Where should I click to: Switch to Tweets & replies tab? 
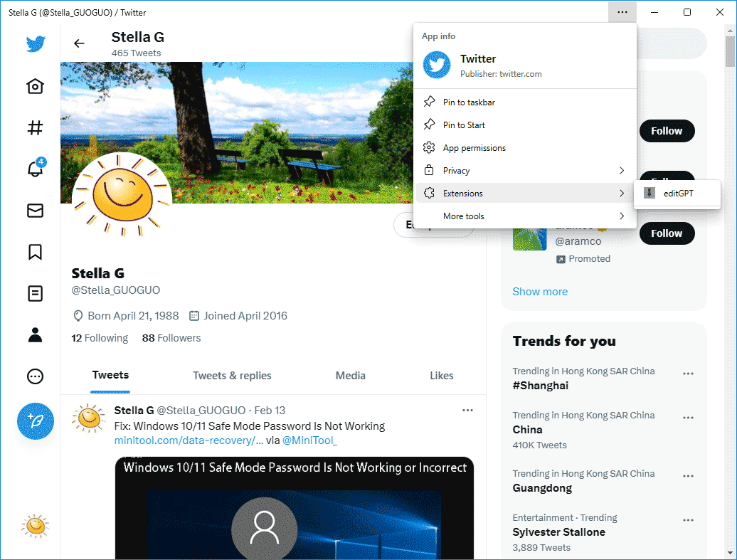tap(232, 375)
